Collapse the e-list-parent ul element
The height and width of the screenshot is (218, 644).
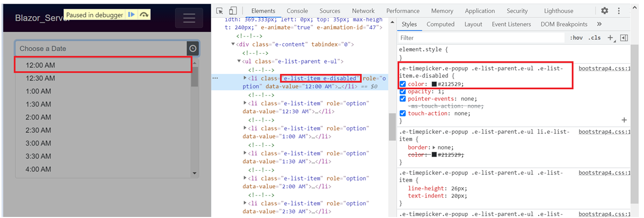coord(239,62)
